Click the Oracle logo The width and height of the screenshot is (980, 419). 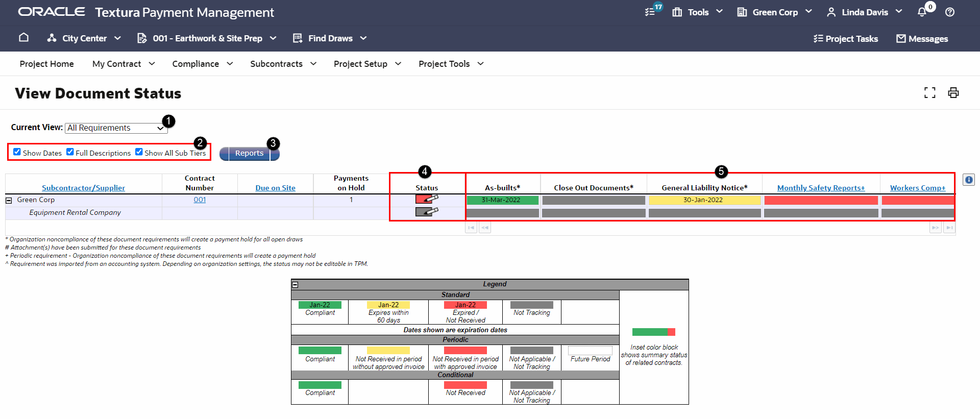pyautogui.click(x=52, y=12)
